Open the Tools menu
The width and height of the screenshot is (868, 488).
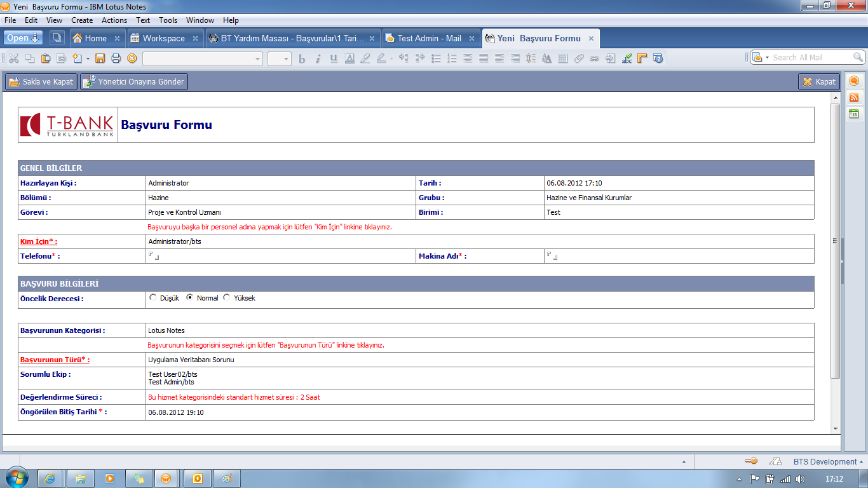[x=168, y=20]
